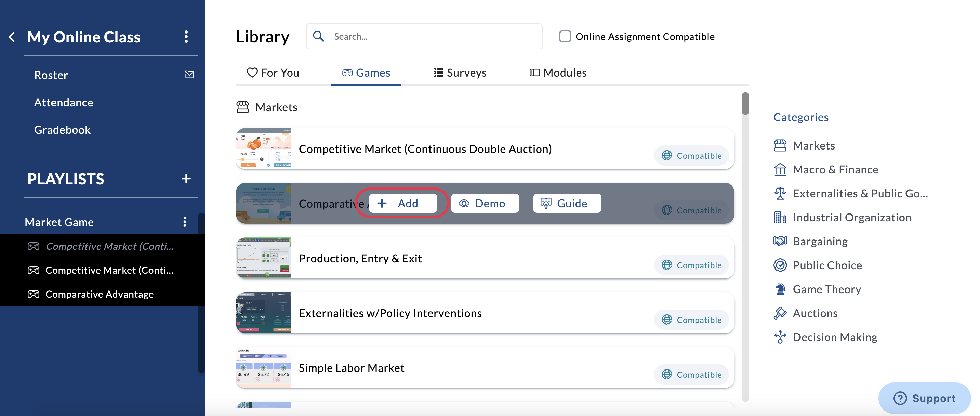Click the Compatible badge on Simple Labor Market
The height and width of the screenshot is (416, 980).
(692, 374)
